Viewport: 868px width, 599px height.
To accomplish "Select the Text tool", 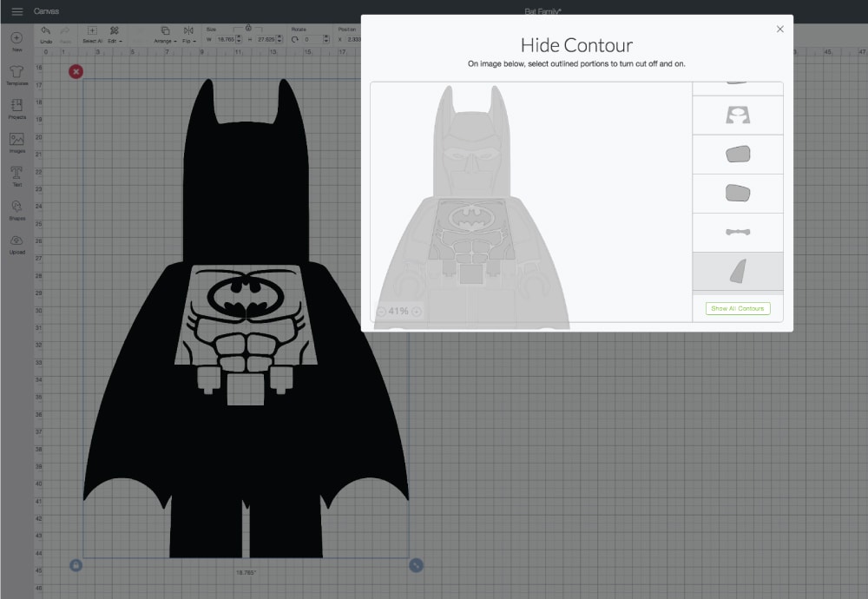I will coord(16,174).
